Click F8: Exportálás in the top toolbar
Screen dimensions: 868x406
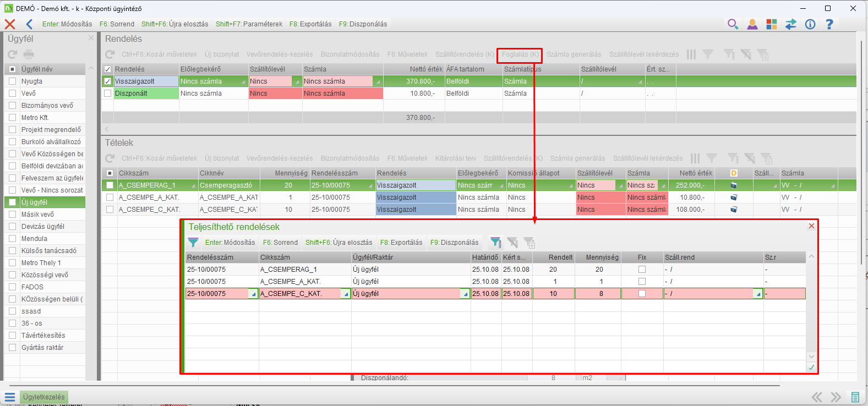point(310,24)
